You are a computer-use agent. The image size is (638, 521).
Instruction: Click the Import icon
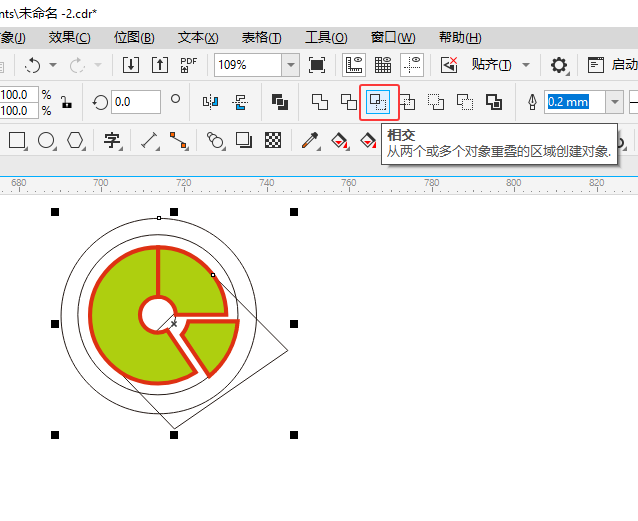131,65
